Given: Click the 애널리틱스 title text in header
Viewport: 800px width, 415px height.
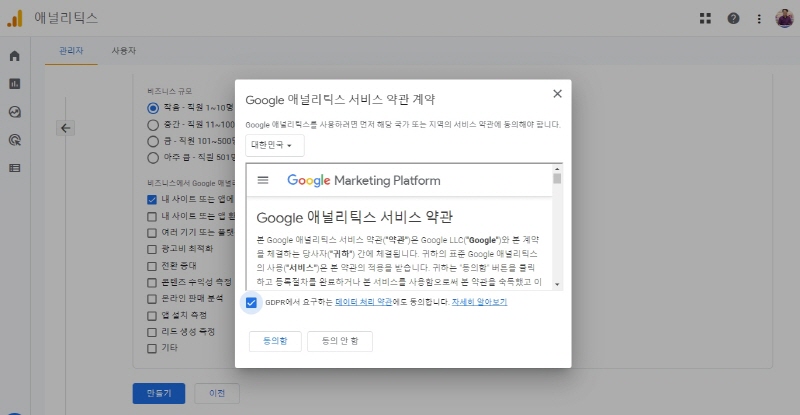Looking at the screenshot, I should (x=66, y=18).
